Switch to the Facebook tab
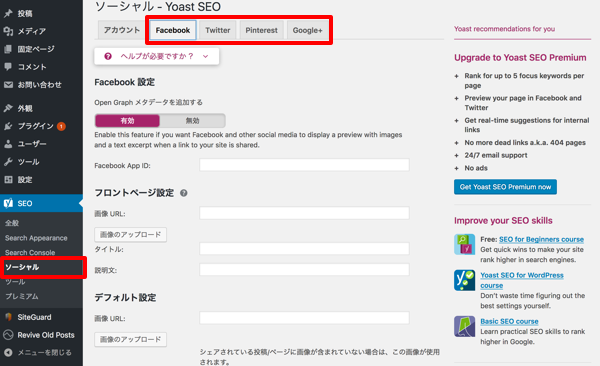Screen dimensions: 600x366 (173, 30)
